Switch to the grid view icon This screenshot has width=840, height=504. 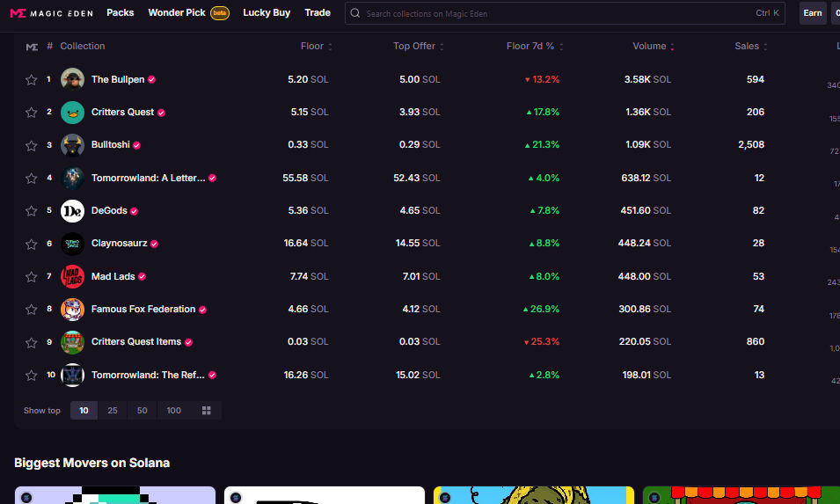[206, 411]
